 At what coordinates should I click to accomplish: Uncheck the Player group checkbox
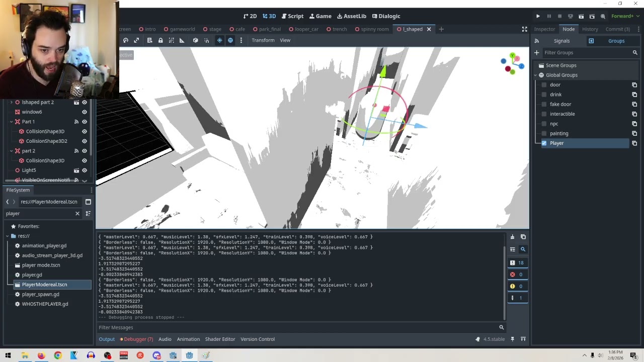pyautogui.click(x=544, y=143)
